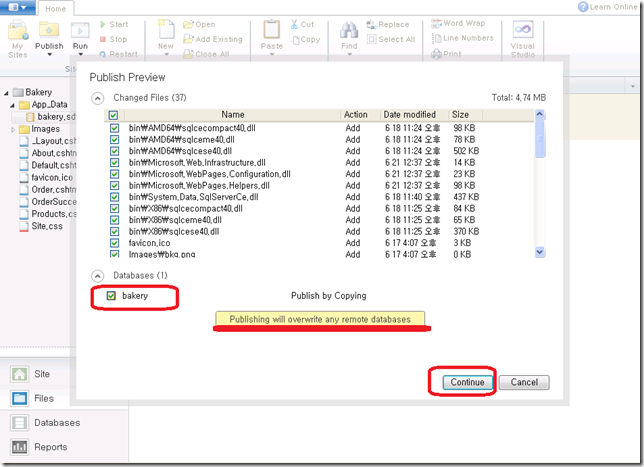Uncheck bin\AMD64\sqlcecompact40.dll file

click(x=114, y=128)
